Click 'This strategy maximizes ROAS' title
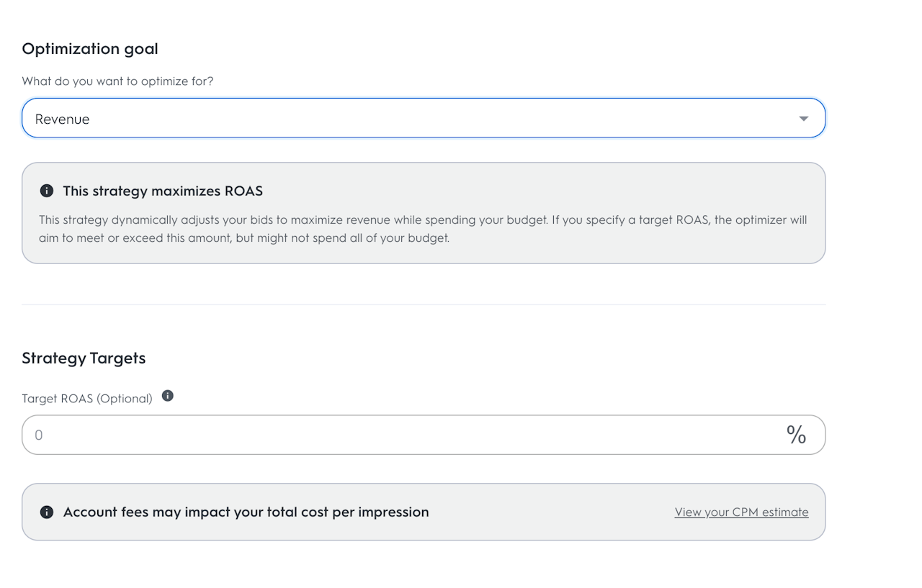 (x=163, y=191)
